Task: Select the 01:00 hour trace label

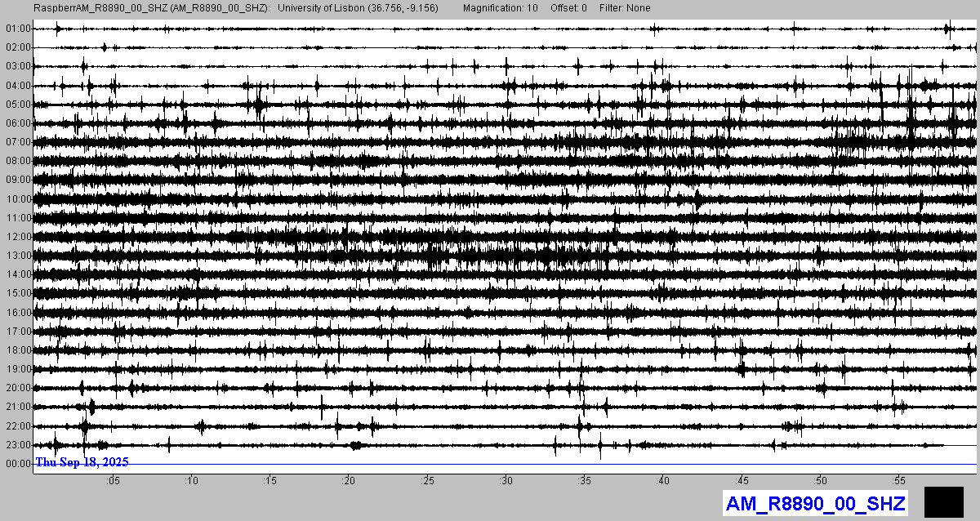Action: [x=17, y=29]
